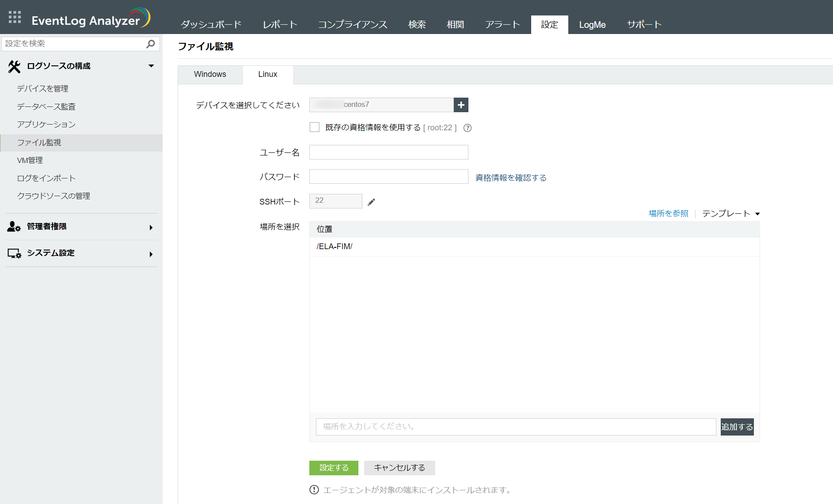Click the search magnifier icon in settings search
Viewport: 833px width, 504px height.
(x=150, y=44)
